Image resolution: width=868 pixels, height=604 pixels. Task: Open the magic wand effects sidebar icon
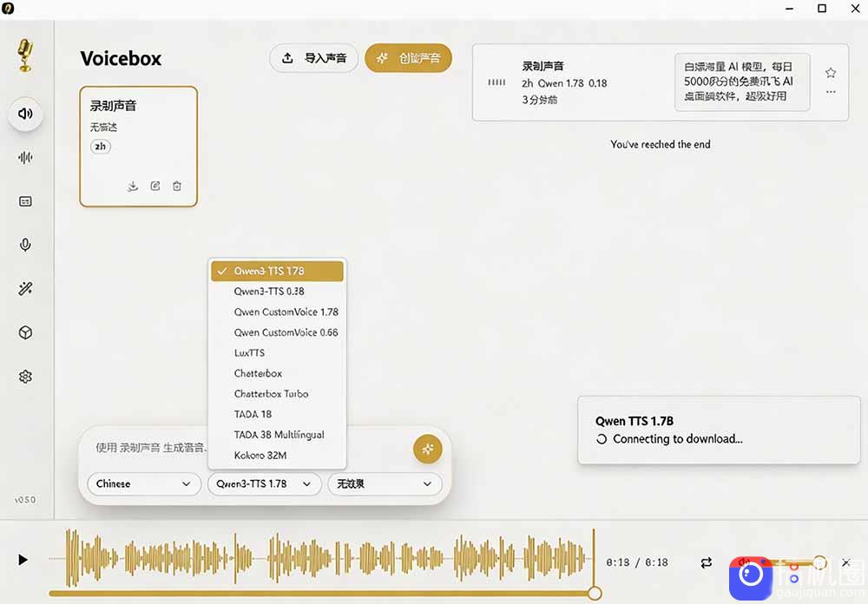[25, 288]
